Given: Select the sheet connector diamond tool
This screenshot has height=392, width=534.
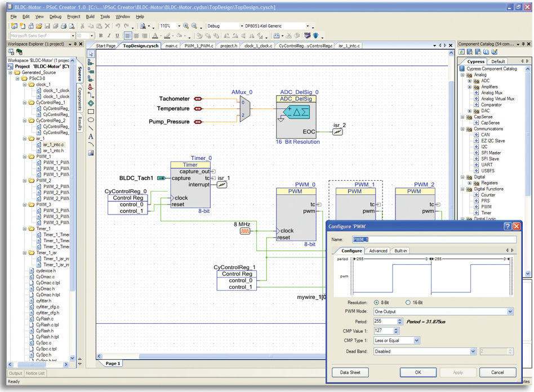Looking at the screenshot, I should coord(91,103).
